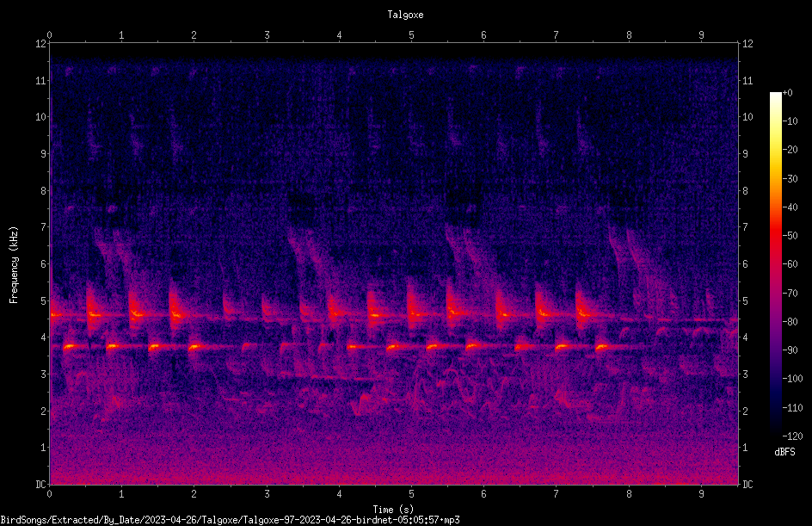
Task: Select the dBFS color scale bar
Action: tap(775, 263)
